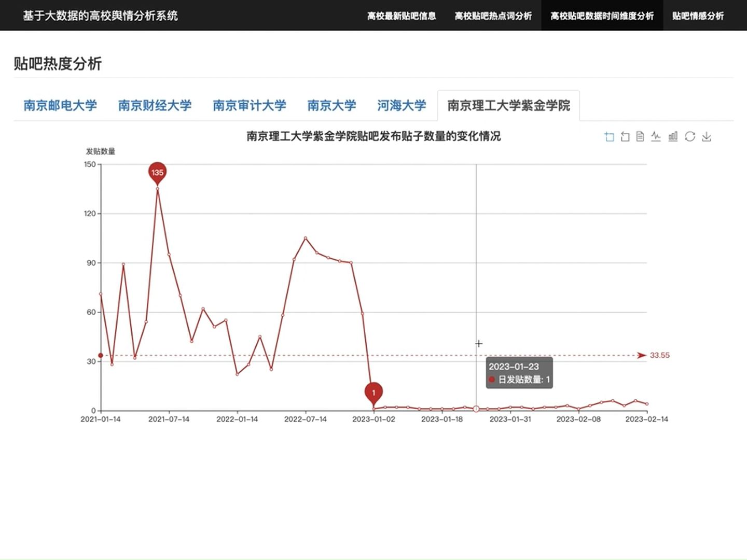Click the 2022-01-14 x-axis label

point(237,419)
